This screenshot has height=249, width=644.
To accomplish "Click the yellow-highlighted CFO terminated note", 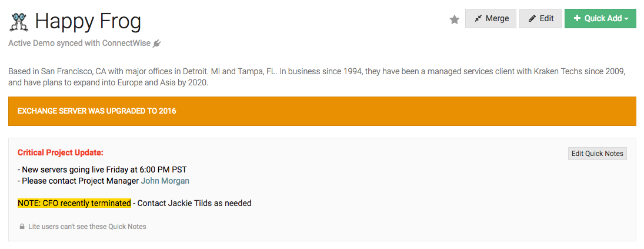I will [x=74, y=203].
